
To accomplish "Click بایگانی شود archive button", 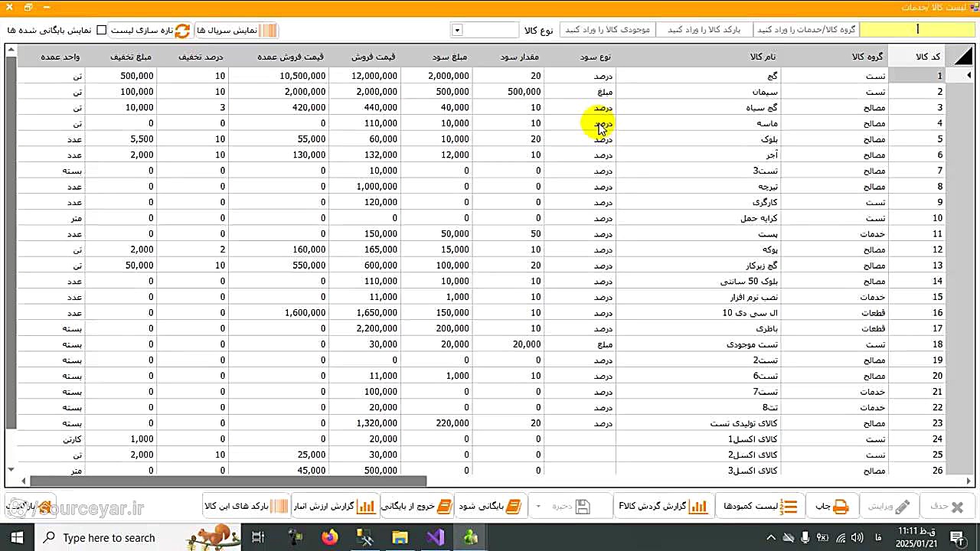I will [491, 507].
